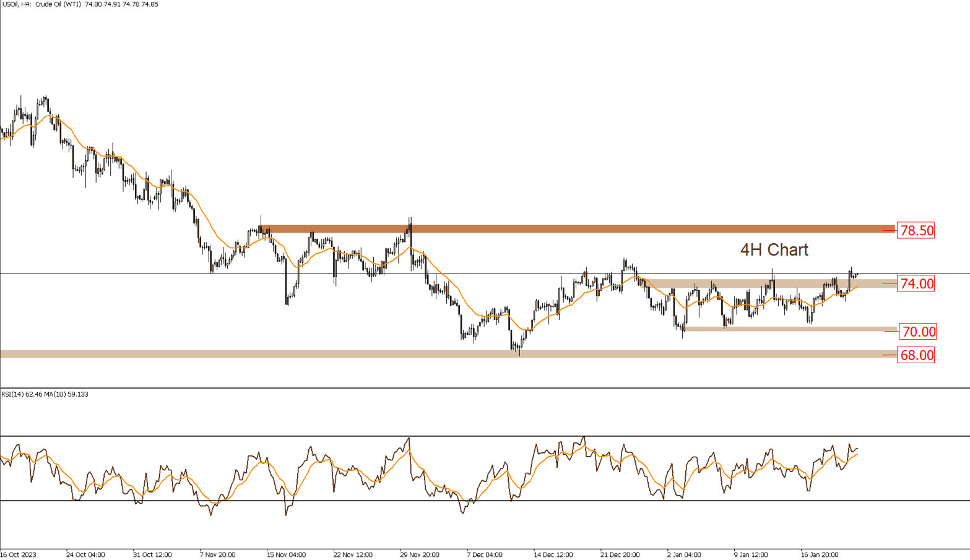970x560 pixels.
Task: Click the 4H Chart text annotation
Action: point(774,250)
